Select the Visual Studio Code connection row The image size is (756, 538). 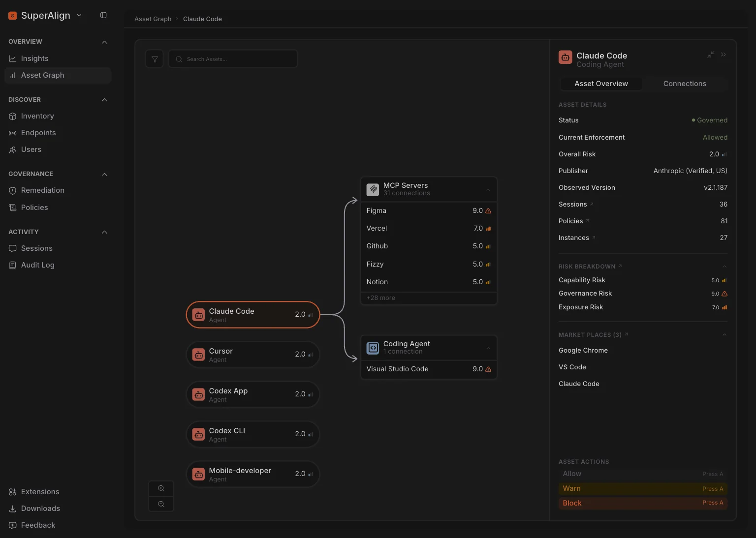click(429, 369)
